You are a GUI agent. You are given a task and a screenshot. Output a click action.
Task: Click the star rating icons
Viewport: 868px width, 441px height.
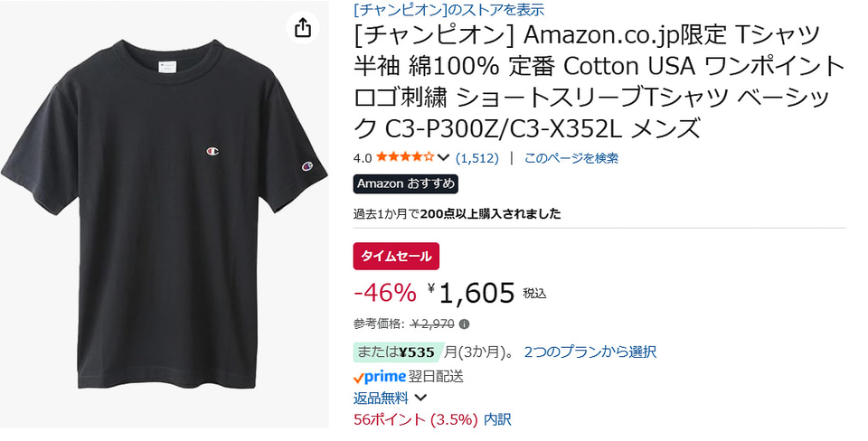coord(405,157)
